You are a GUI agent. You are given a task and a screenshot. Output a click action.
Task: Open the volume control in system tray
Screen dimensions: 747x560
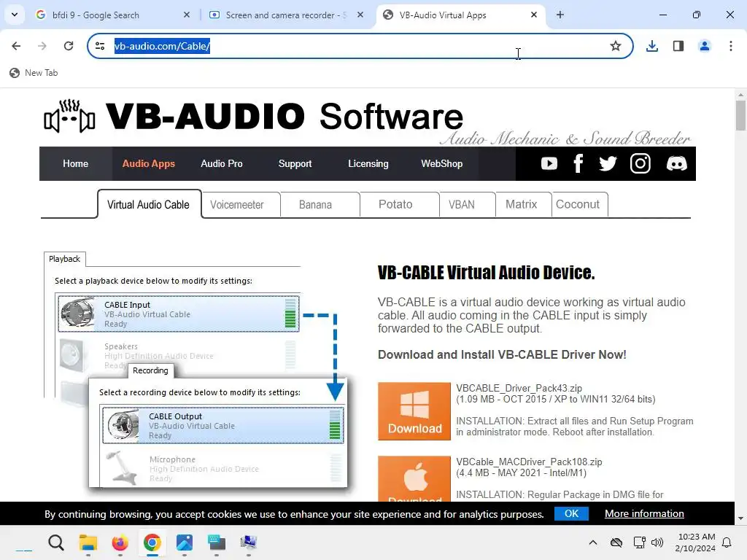657,542
